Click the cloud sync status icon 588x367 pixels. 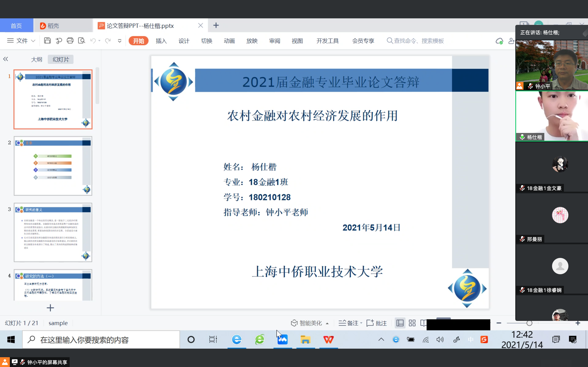click(499, 41)
